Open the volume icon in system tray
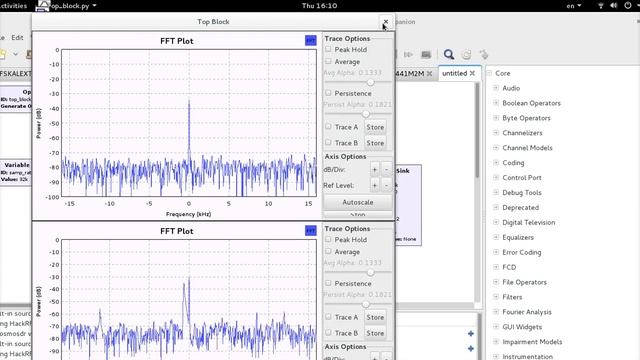The image size is (640, 360). [x=614, y=6]
